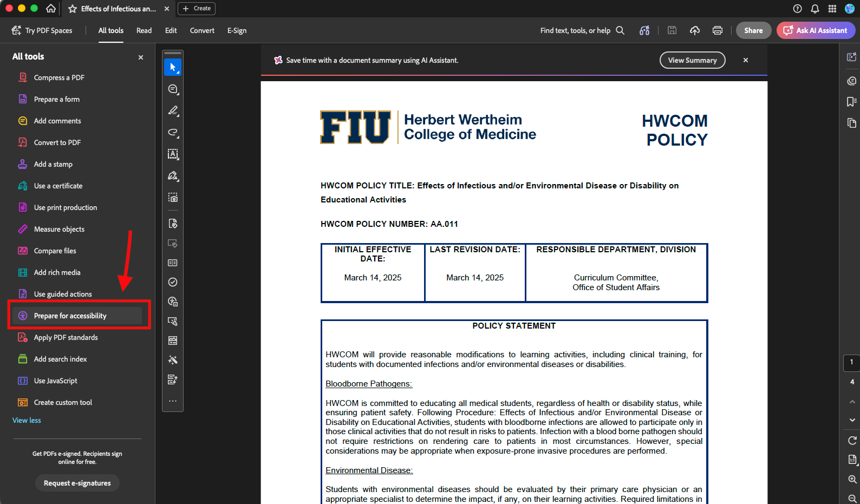860x504 pixels.
Task: Open Use JavaScript tool
Action: (77, 381)
